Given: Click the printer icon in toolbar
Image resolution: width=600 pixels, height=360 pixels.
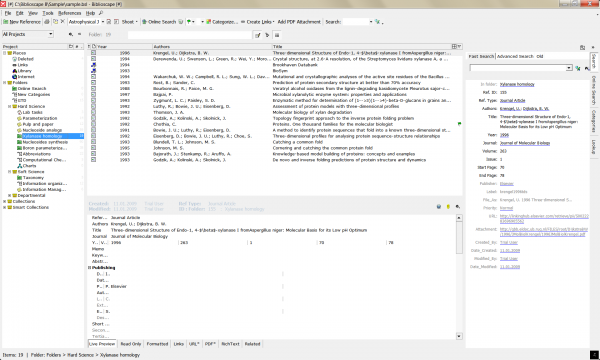Looking at the screenshot, I should pyautogui.click(x=47, y=22).
